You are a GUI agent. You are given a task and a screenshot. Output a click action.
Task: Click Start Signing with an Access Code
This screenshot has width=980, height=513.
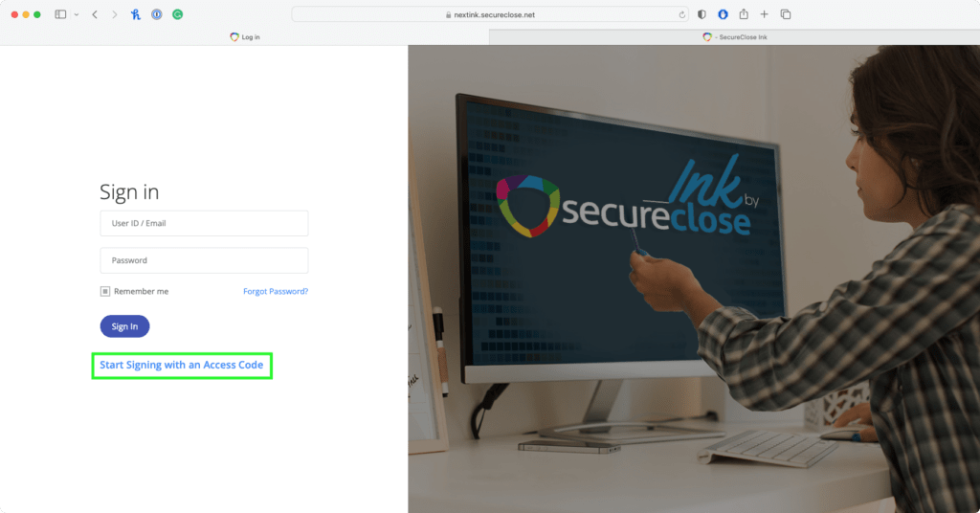pyautogui.click(x=181, y=365)
